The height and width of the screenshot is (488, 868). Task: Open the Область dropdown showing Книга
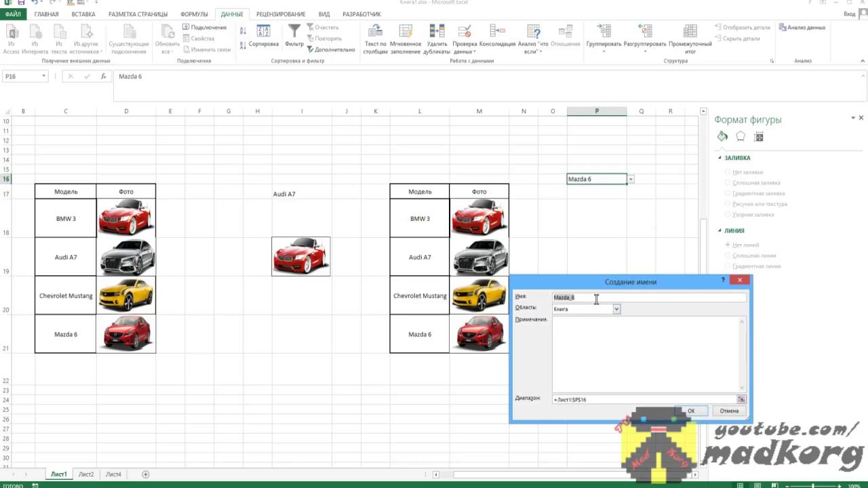(616, 309)
